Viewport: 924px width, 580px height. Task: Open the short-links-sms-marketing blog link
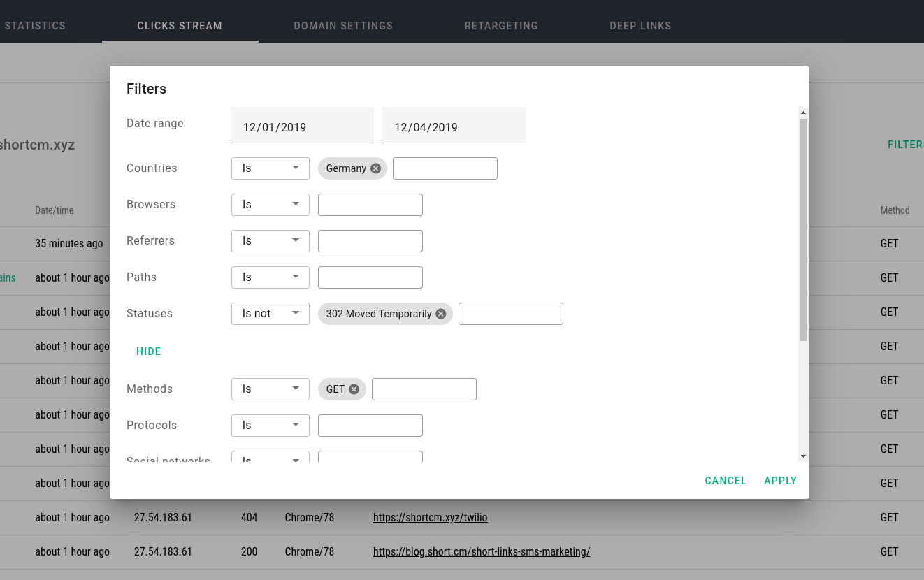(481, 551)
